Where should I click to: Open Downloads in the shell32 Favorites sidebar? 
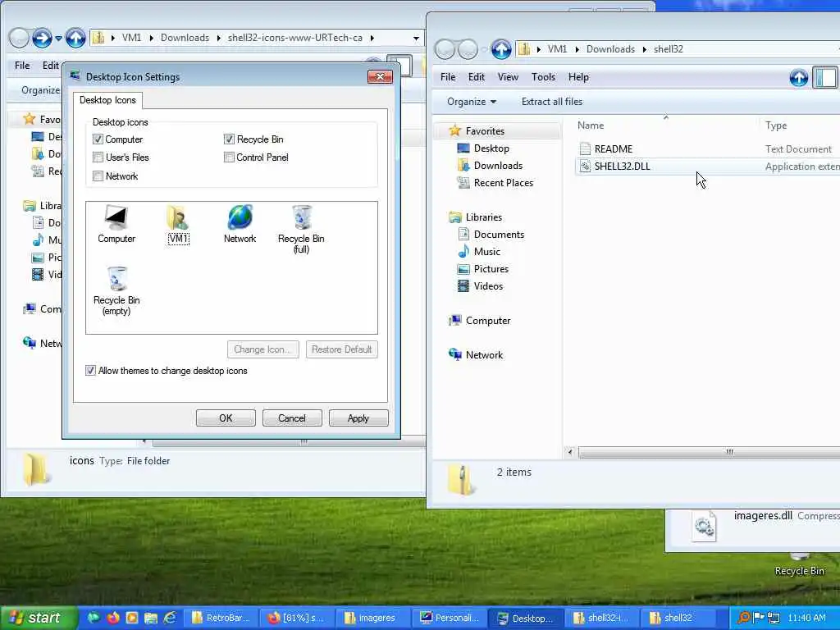498,166
